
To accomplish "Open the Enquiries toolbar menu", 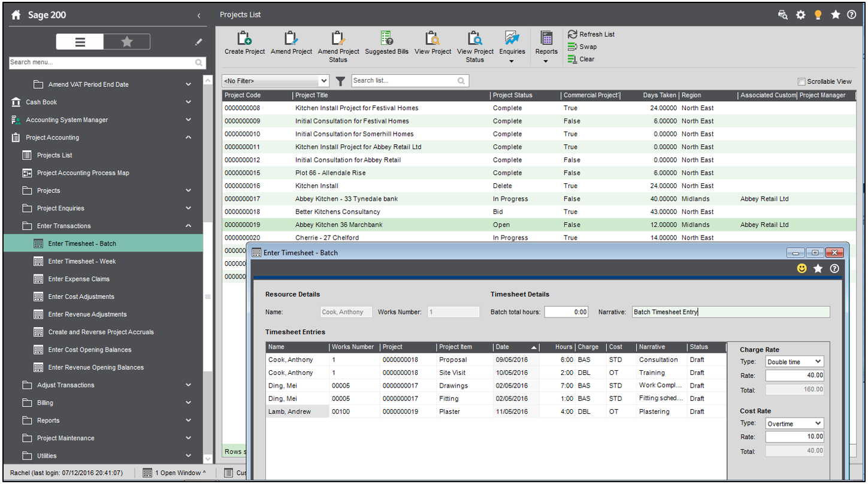I will 512,47.
